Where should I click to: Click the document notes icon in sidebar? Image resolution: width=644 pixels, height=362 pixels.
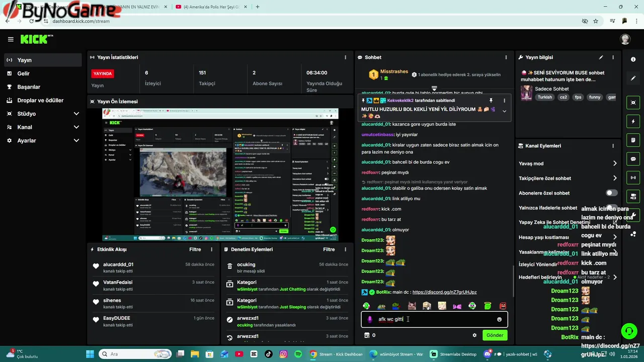(633, 140)
